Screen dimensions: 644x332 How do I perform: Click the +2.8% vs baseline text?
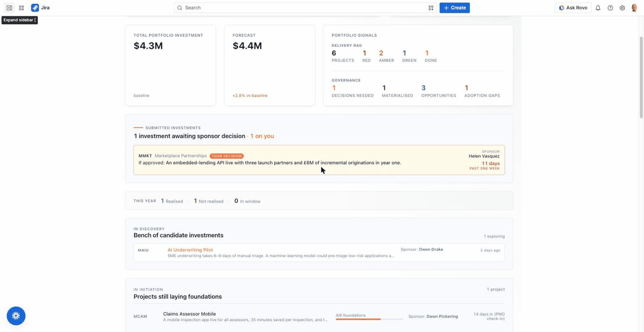250,96
